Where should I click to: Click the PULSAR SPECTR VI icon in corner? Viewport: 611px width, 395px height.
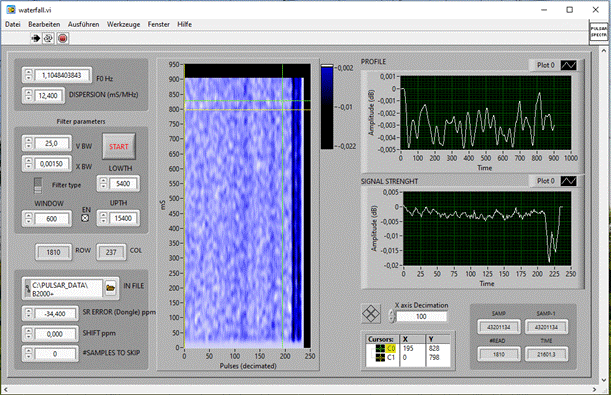[599, 32]
